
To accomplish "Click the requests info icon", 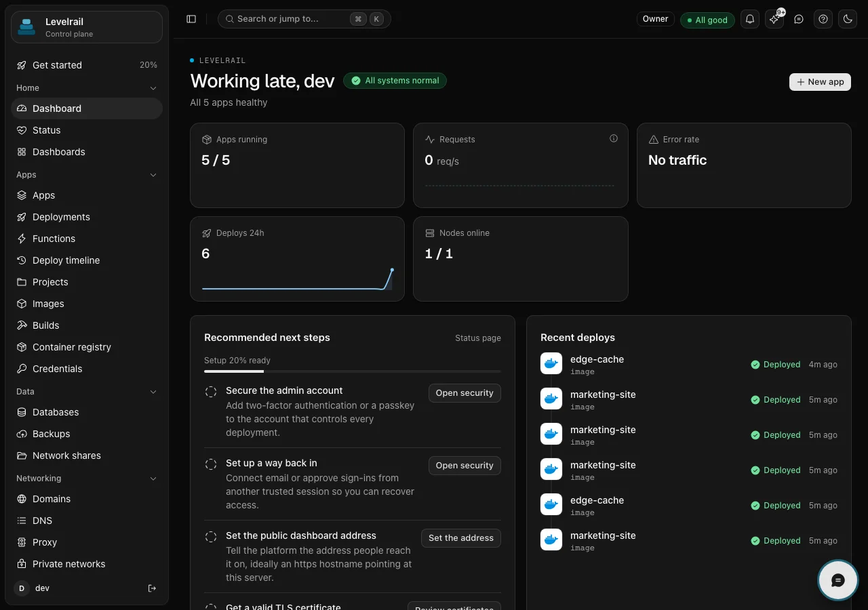I will point(614,138).
